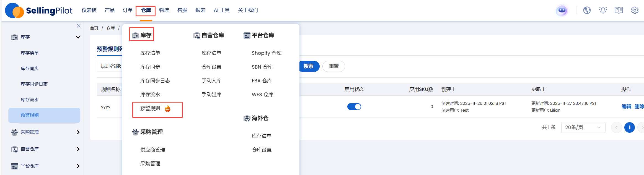
Task: Open 库存同步日志 in the left sidebar
Action: tap(34, 84)
